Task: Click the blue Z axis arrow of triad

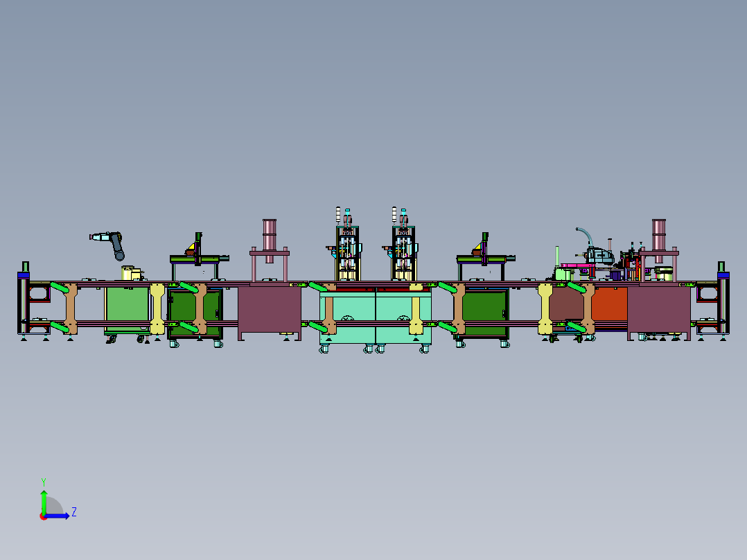Action: (59, 516)
